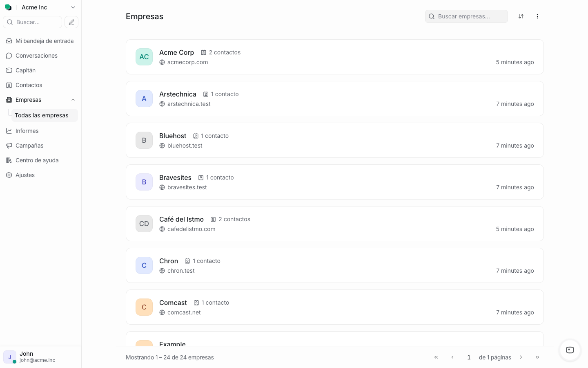Click the sidebar Buscar search field
Screen dimensions: 588x368
click(33, 22)
